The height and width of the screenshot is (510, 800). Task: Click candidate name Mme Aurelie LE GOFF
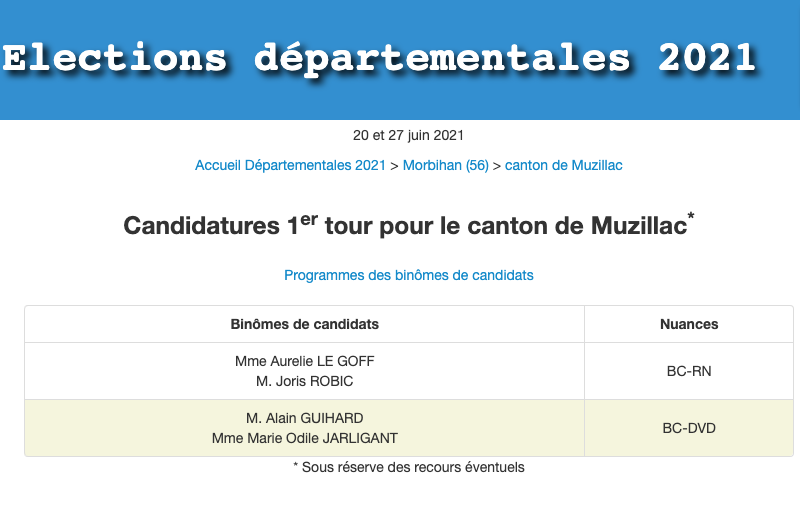coord(305,361)
